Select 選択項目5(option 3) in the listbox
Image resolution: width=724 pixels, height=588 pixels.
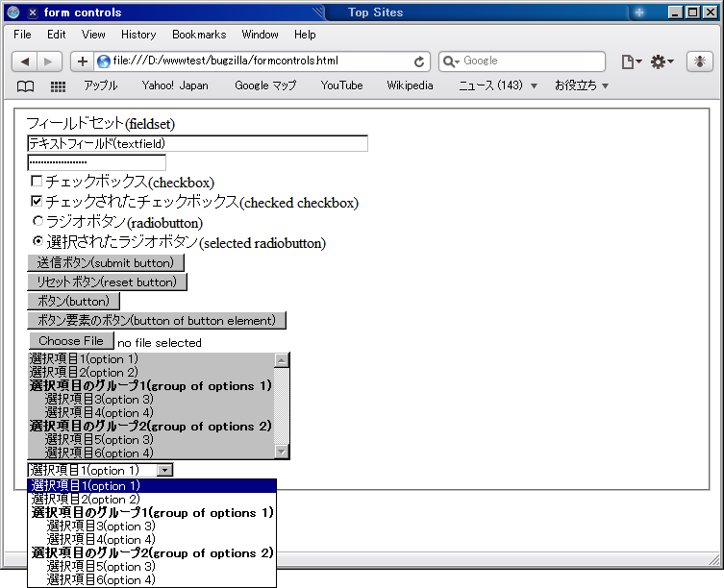pyautogui.click(x=151, y=439)
